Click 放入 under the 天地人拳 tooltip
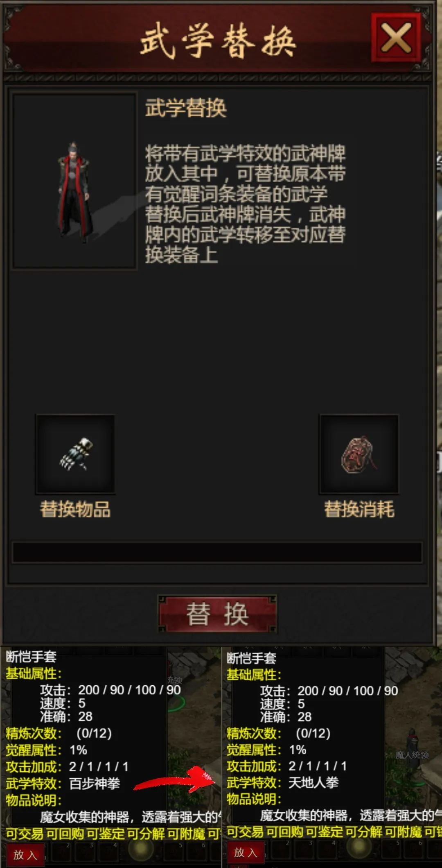Screen dimensions: 442x868 pyautogui.click(x=246, y=853)
